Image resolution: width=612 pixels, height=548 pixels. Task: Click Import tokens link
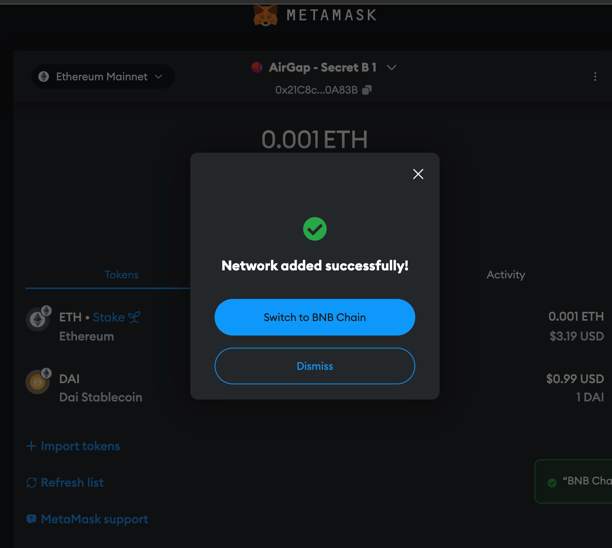pos(73,446)
